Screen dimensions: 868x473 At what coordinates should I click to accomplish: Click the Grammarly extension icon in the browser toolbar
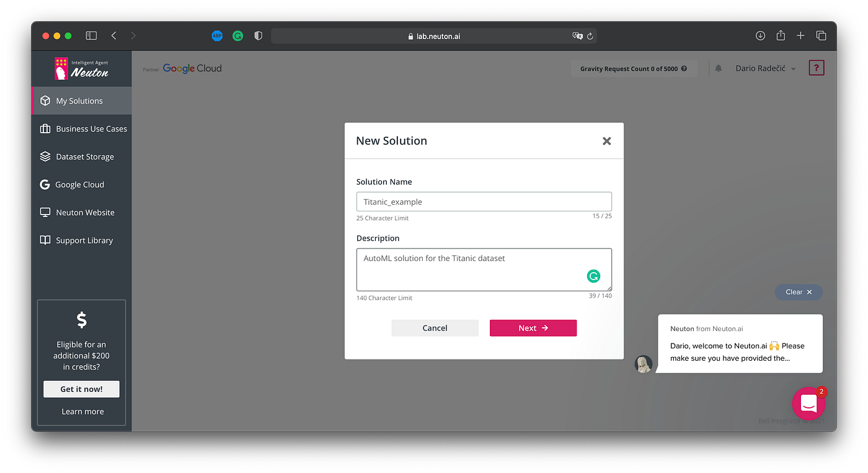(237, 35)
